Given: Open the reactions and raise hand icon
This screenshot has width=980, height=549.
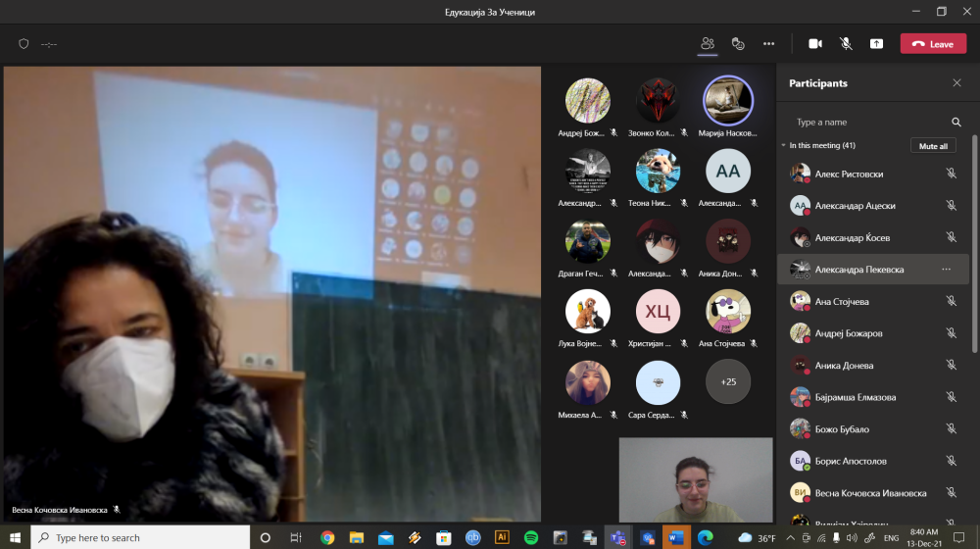Looking at the screenshot, I should (739, 43).
